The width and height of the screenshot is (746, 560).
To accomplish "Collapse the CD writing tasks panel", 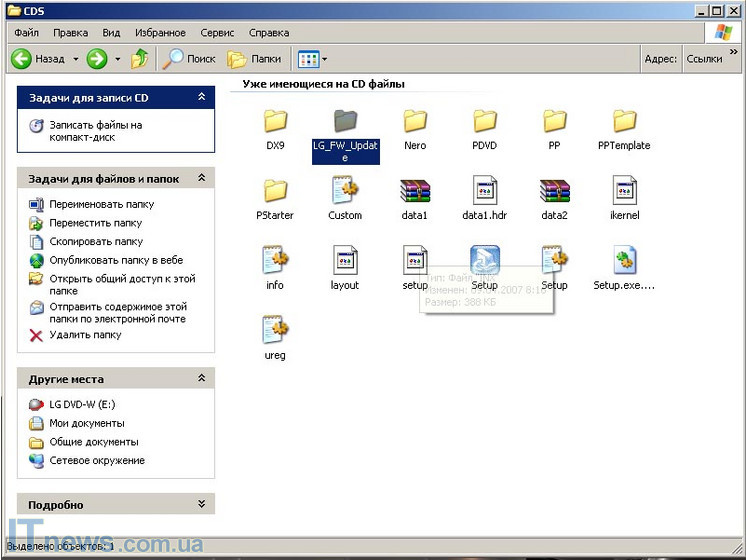I will [201, 97].
